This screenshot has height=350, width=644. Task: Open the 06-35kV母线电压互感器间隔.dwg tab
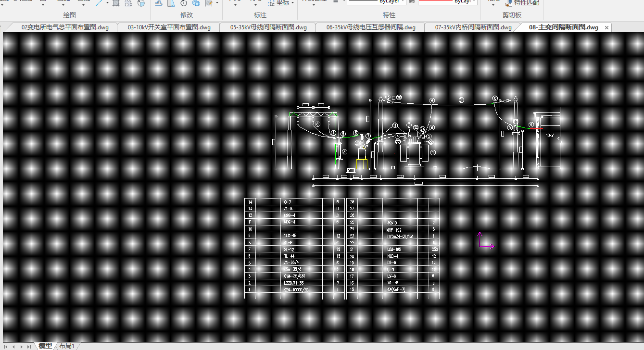click(370, 27)
